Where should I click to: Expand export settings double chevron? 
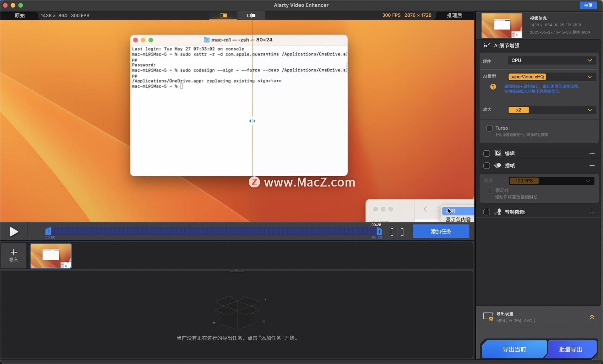coord(592,317)
